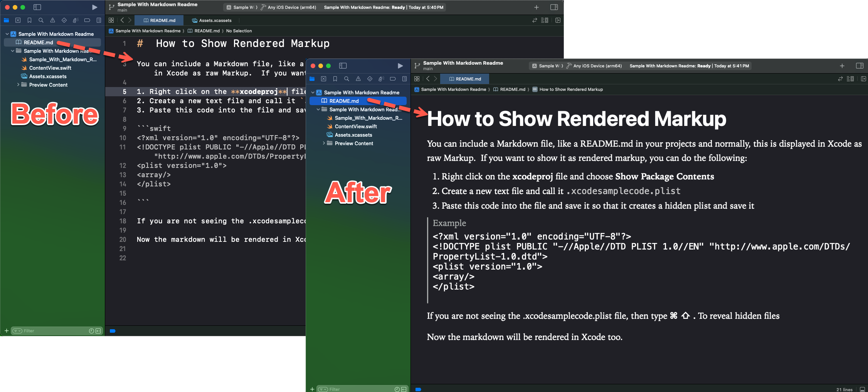Collapse the Sample With Markdown Readme group folder in Before window
Image resolution: width=868 pixels, height=392 pixels.
coord(12,51)
